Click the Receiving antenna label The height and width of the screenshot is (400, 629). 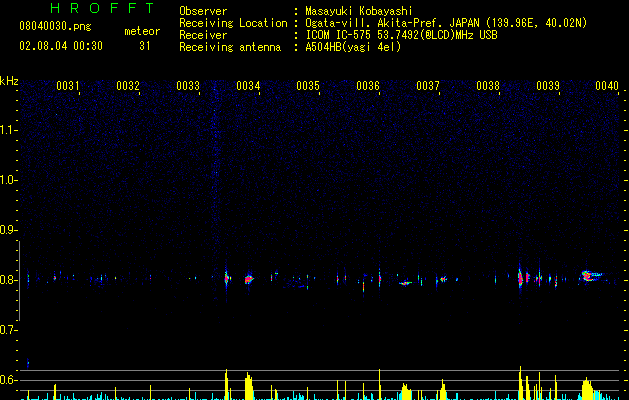tap(230, 47)
